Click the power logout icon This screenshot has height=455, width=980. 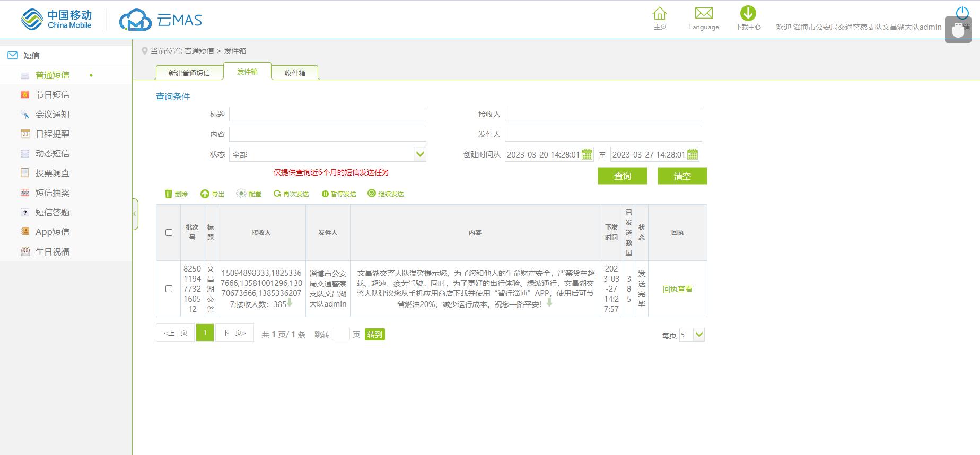962,13
